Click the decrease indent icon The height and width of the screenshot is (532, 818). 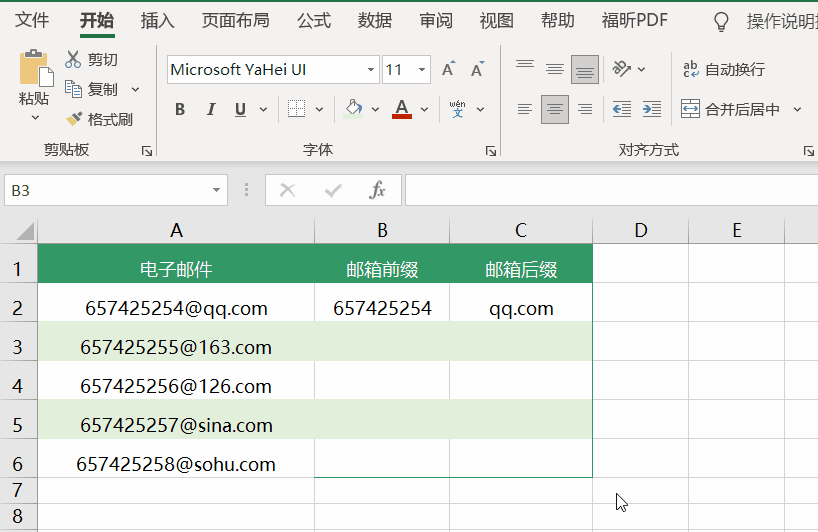point(621,109)
